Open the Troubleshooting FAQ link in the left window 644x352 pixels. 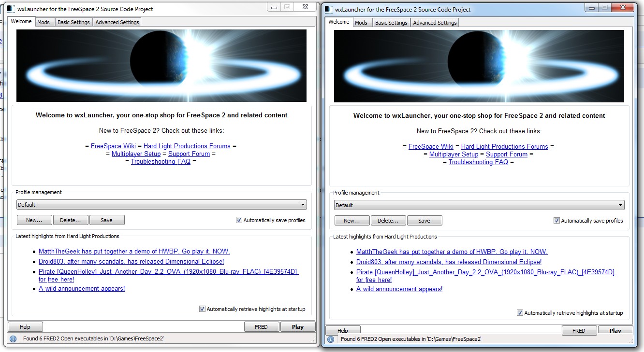[x=161, y=161]
